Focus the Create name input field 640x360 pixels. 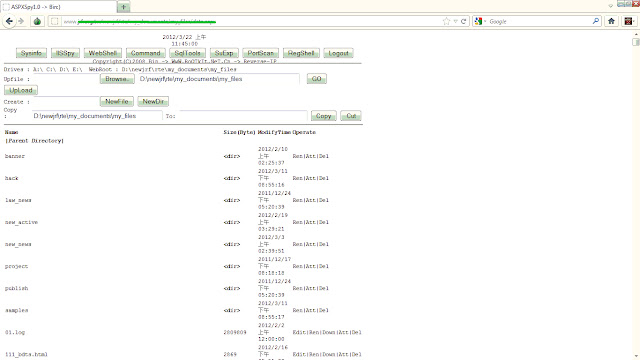[66, 101]
